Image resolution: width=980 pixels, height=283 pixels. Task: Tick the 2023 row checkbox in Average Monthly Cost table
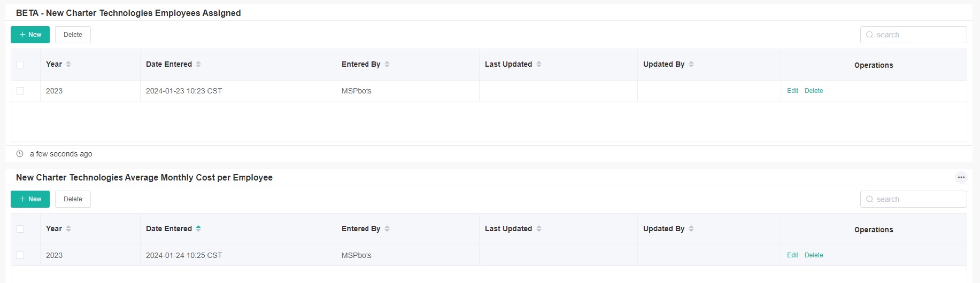click(x=20, y=255)
